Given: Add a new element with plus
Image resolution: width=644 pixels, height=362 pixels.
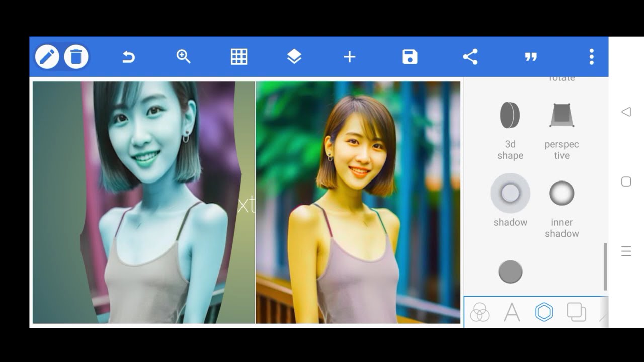Looking at the screenshot, I should point(350,57).
